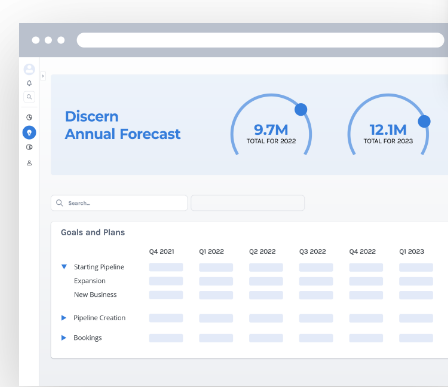Expand the Pipeline Creation row
The image size is (448, 387).
[64, 318]
